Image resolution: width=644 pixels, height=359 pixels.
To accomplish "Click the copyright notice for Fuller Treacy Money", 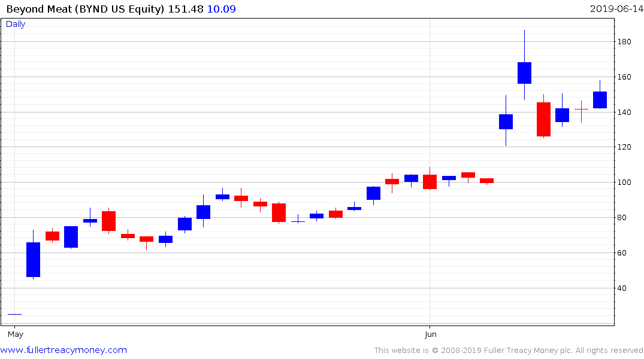I will [509, 351].
